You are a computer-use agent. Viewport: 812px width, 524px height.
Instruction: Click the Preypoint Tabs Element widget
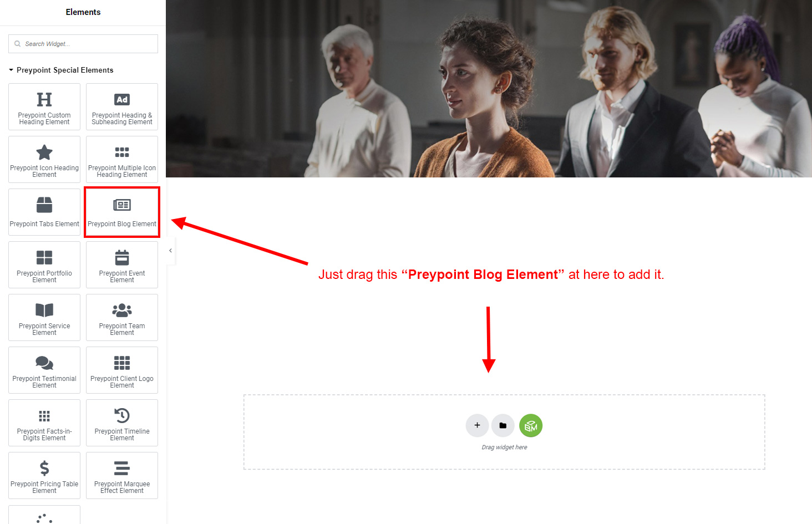click(x=44, y=212)
